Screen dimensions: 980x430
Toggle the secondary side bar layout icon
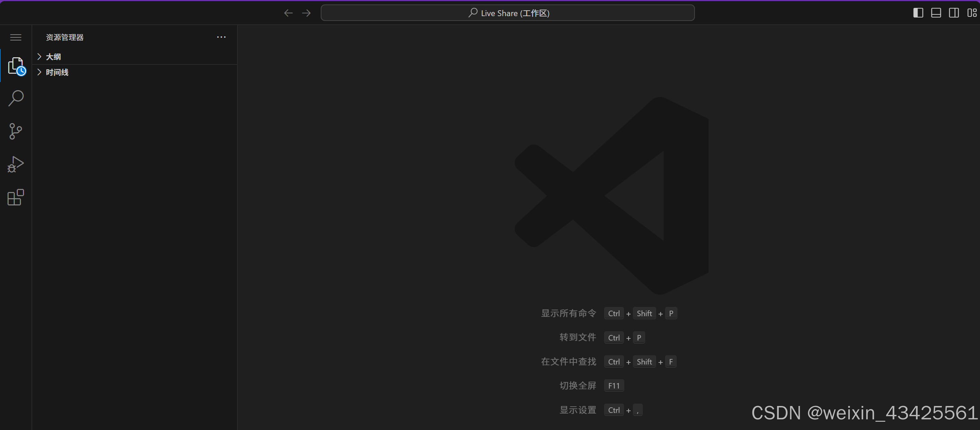(954, 13)
